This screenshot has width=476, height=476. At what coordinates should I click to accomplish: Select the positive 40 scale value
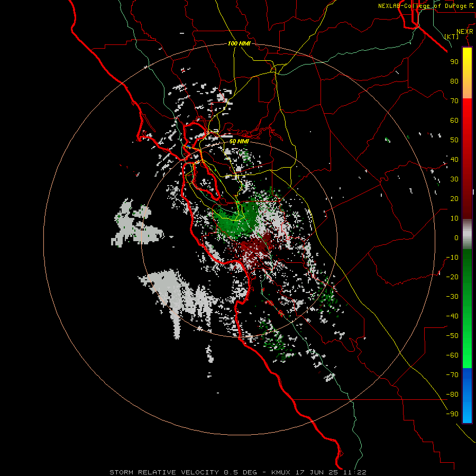(454, 159)
